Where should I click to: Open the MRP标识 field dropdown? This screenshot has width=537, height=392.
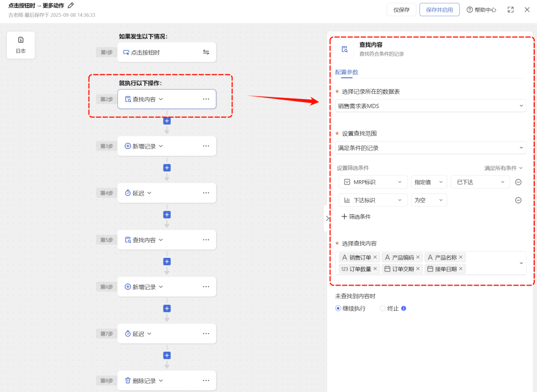tap(373, 182)
